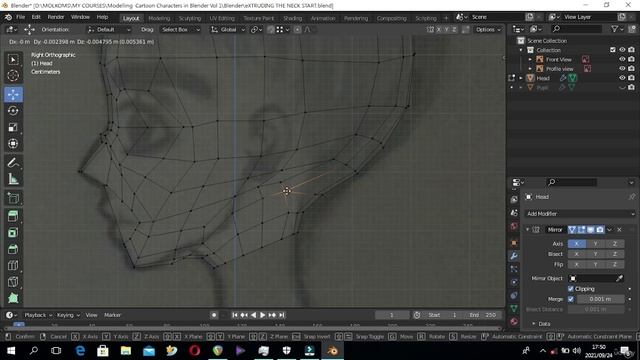Image resolution: width=640 pixels, height=360 pixels.
Task: Open the Mirror modifier extra options chevron
Action: point(609,230)
